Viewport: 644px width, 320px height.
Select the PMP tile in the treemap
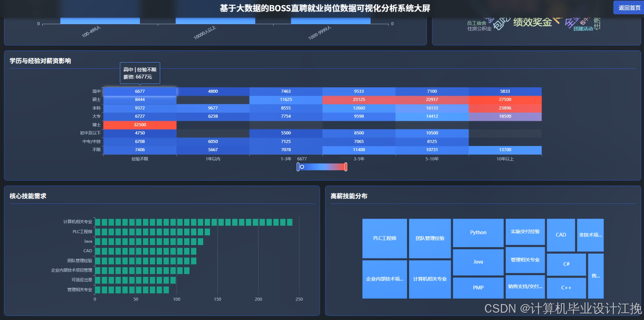point(478,287)
